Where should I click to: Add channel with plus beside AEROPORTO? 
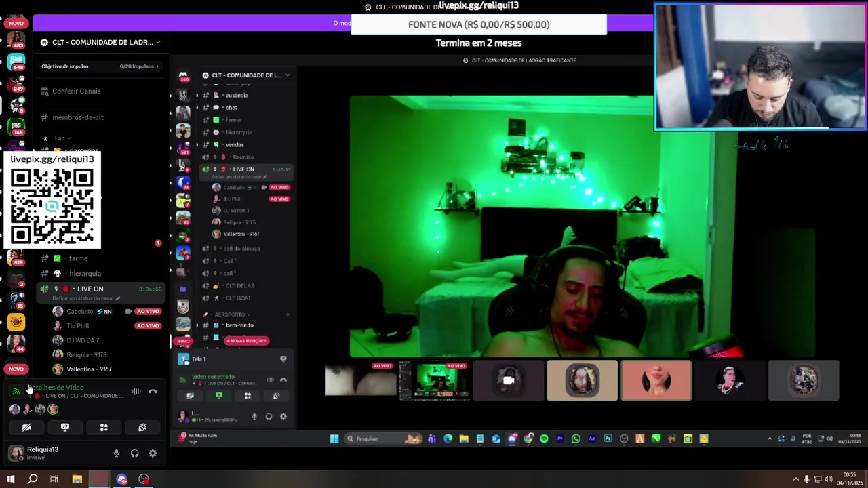point(287,314)
